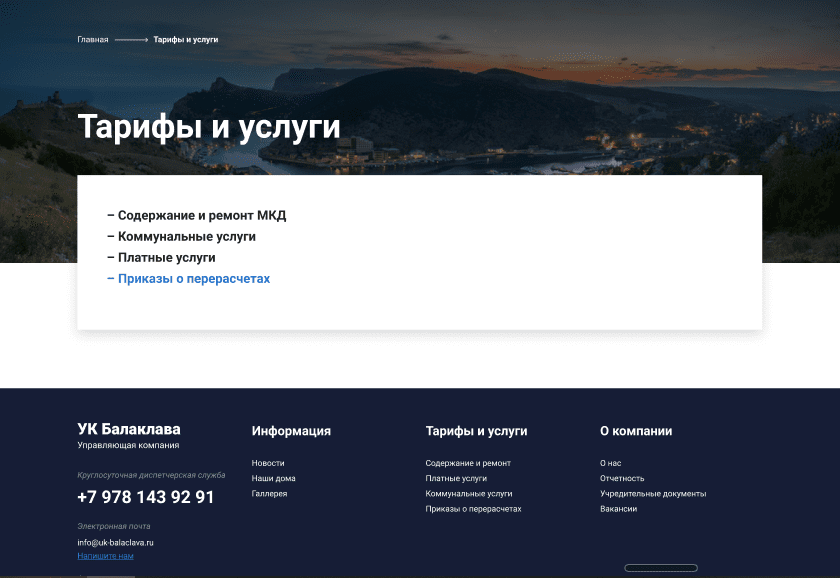Viewport: 840px width, 578px height.
Task: Open the Напишите нам link
Action: click(105, 555)
